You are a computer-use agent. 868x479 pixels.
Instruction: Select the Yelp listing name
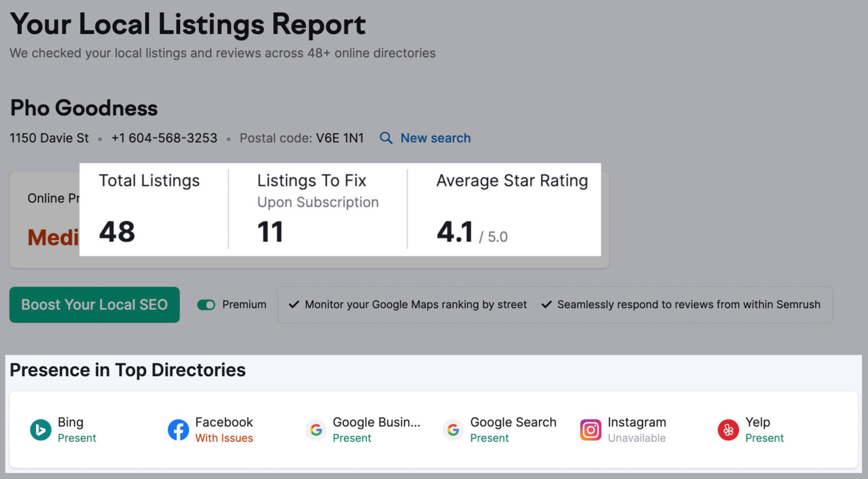(758, 422)
